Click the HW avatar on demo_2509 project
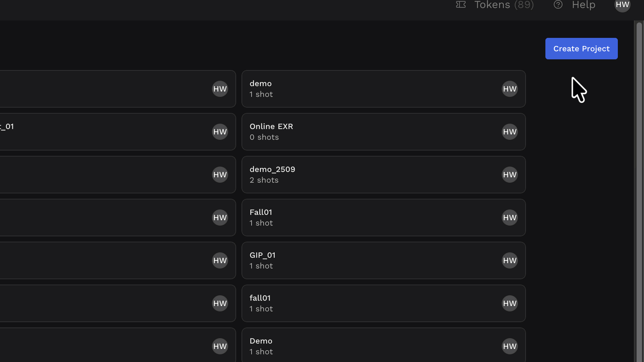The width and height of the screenshot is (644, 362). click(x=509, y=175)
